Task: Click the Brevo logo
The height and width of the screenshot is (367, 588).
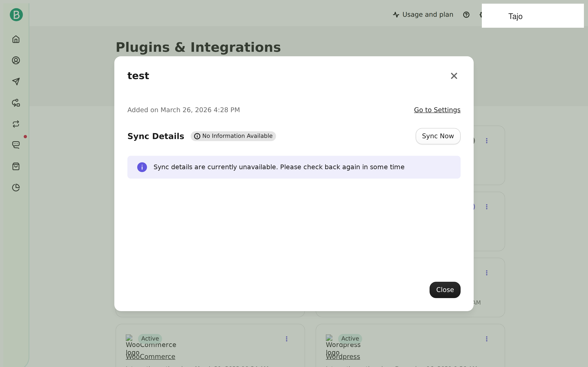Action: pos(16,15)
